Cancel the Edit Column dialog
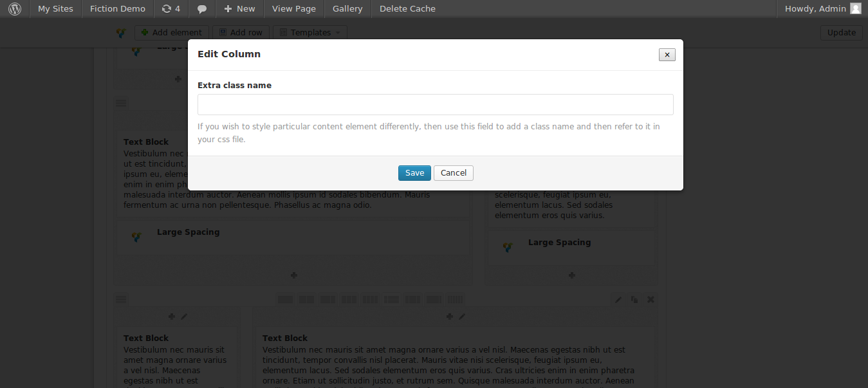Viewport: 868px width, 388px height. [454, 173]
